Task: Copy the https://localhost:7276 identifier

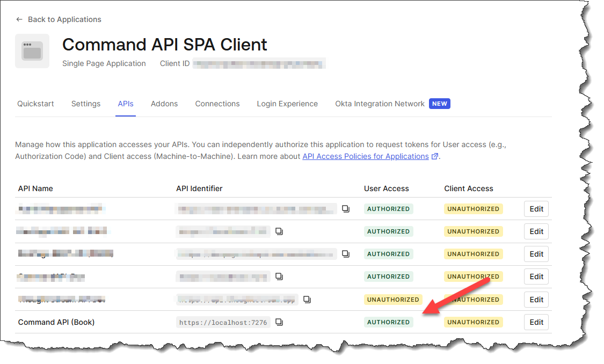Action: [279, 322]
